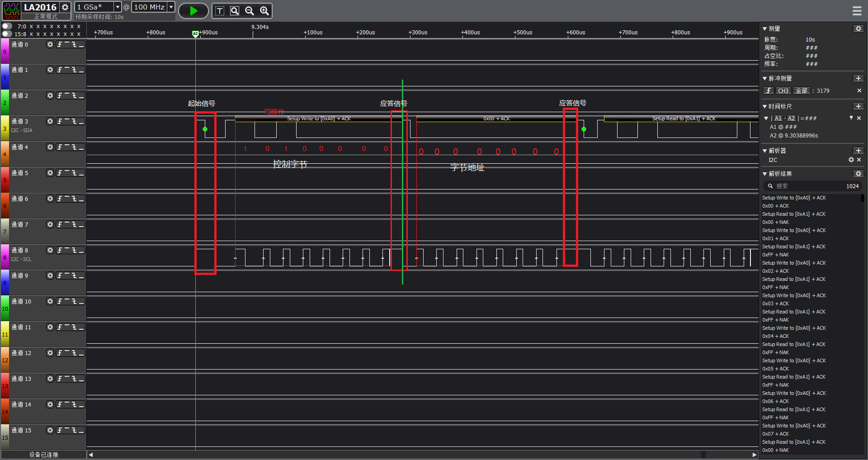Open the hamburger main menu
This screenshot has height=460, width=868.
pos(857,11)
